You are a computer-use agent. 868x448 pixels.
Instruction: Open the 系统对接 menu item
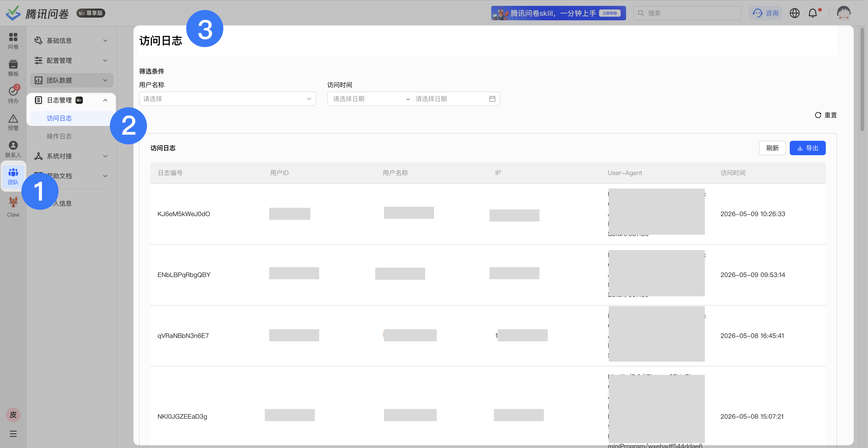point(71,156)
